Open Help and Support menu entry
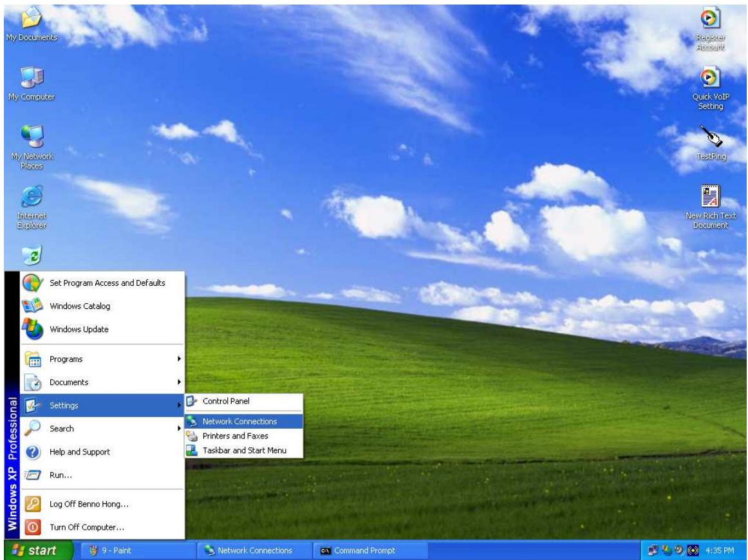The image size is (748, 560). click(x=102, y=452)
